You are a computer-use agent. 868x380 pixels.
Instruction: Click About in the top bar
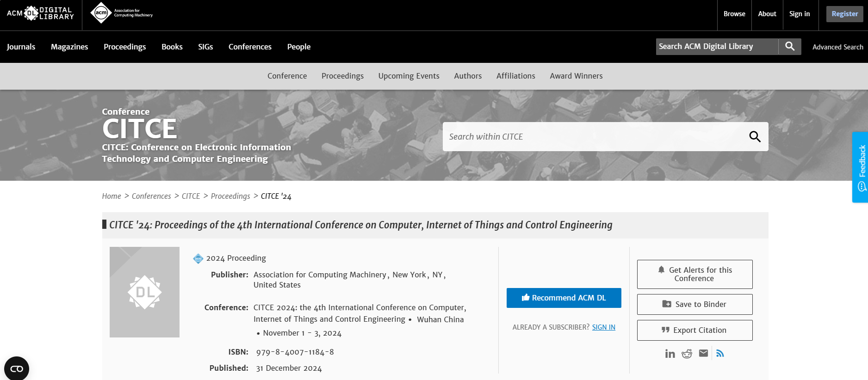click(x=767, y=14)
